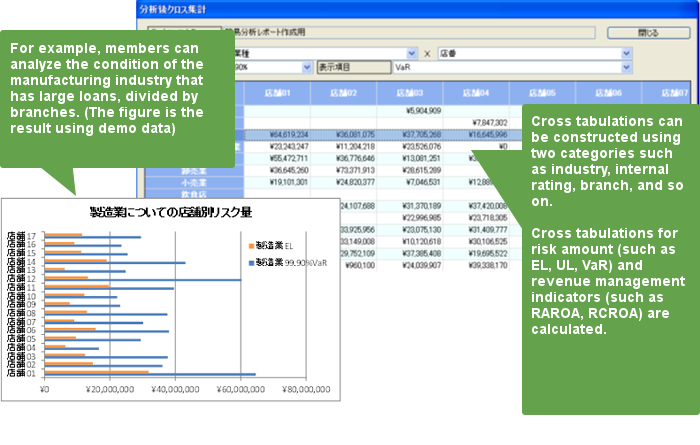Screen dimensions: 700x445
Task: Open the 90% confidence level dropdown
Action: pos(301,68)
